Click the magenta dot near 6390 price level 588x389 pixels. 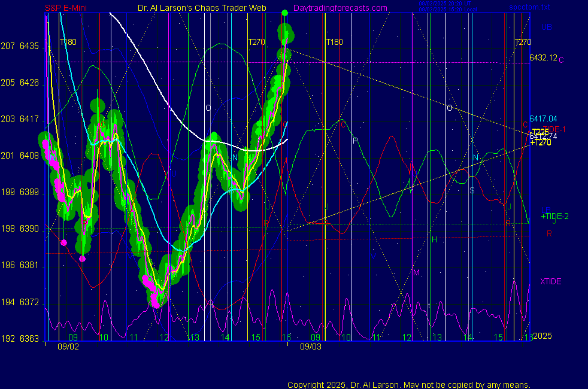point(64,242)
